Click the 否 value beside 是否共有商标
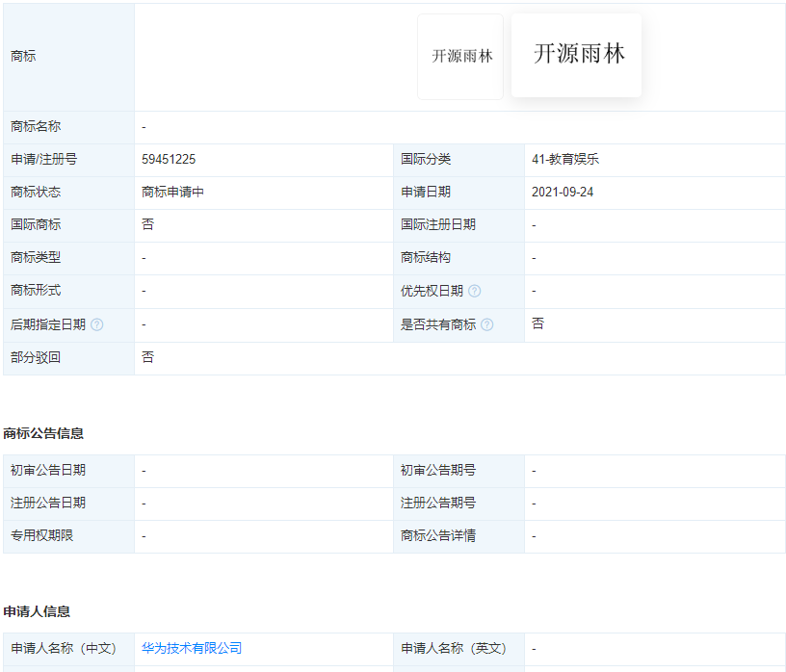Image resolution: width=786 pixels, height=672 pixels. (x=537, y=323)
